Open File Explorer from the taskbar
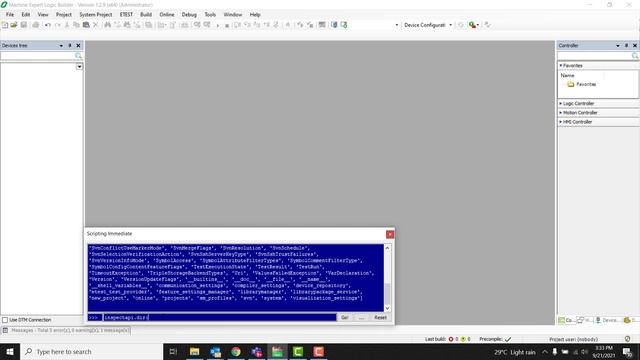Viewport: 640px width, 360px height. click(194, 351)
